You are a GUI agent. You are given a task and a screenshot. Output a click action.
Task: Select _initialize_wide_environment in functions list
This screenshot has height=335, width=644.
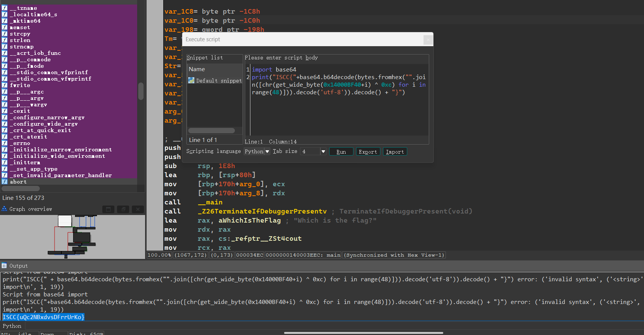(x=57, y=156)
